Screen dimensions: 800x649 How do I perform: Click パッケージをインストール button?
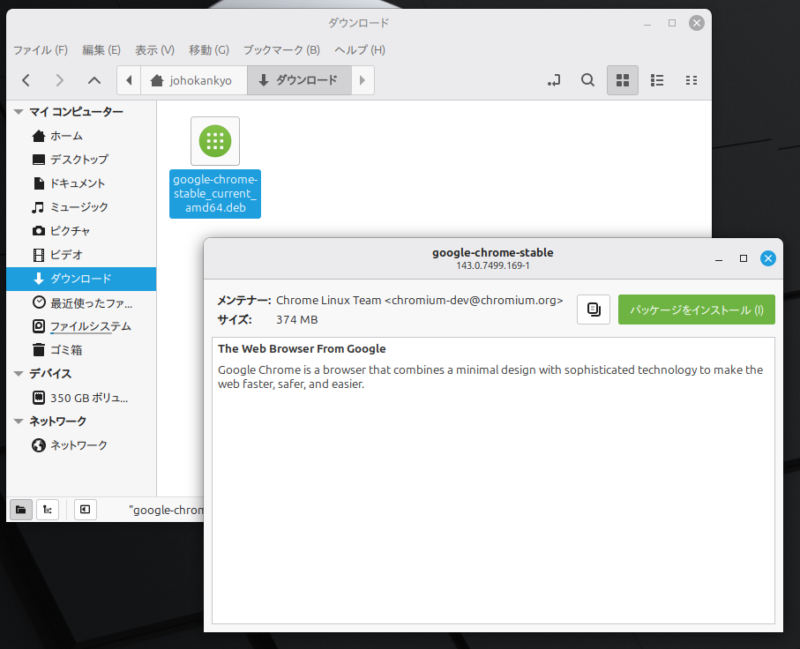coord(696,310)
